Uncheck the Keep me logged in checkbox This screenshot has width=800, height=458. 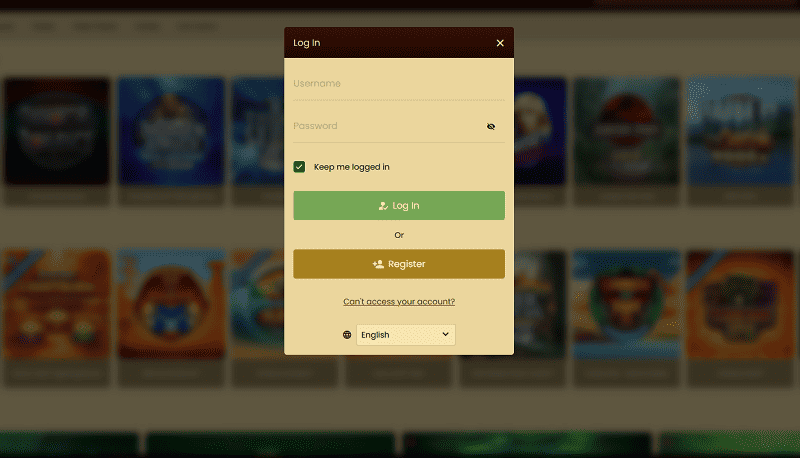(299, 167)
